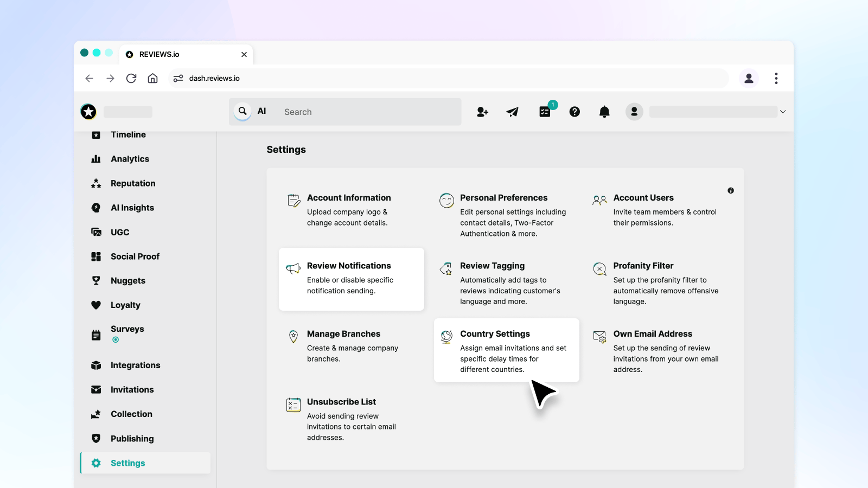Image resolution: width=868 pixels, height=488 pixels.
Task: Open the checklist icon with badge
Action: coord(545,112)
